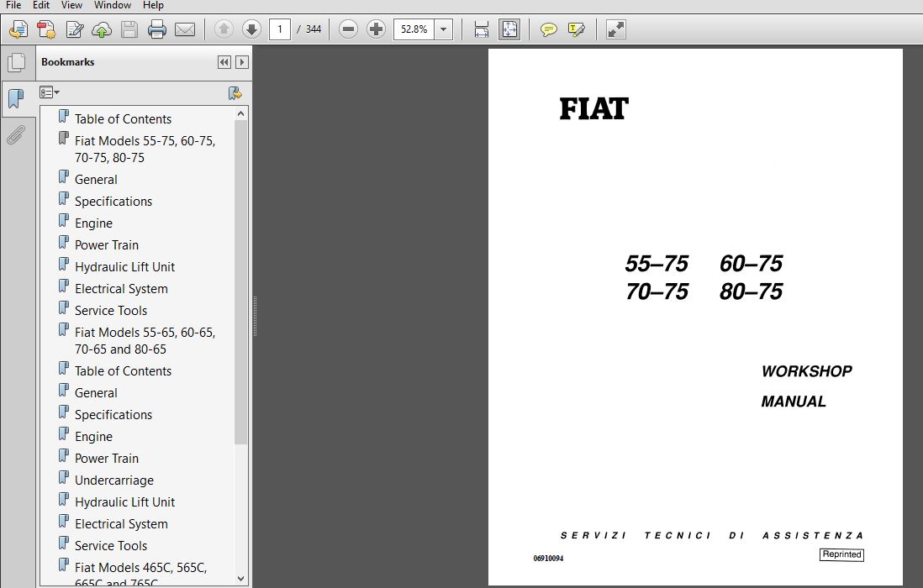Image resolution: width=923 pixels, height=588 pixels.
Task: Zoom out with the minus button
Action: (x=348, y=29)
